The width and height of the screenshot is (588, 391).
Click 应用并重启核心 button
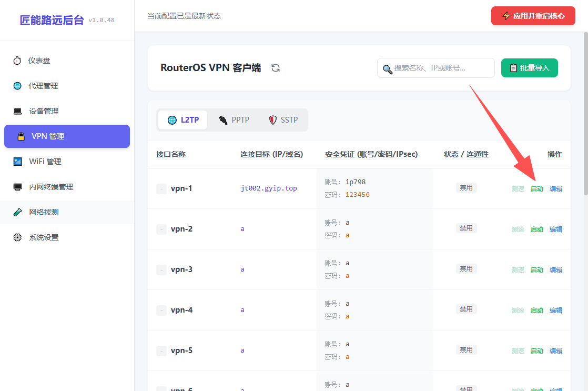pyautogui.click(x=533, y=16)
